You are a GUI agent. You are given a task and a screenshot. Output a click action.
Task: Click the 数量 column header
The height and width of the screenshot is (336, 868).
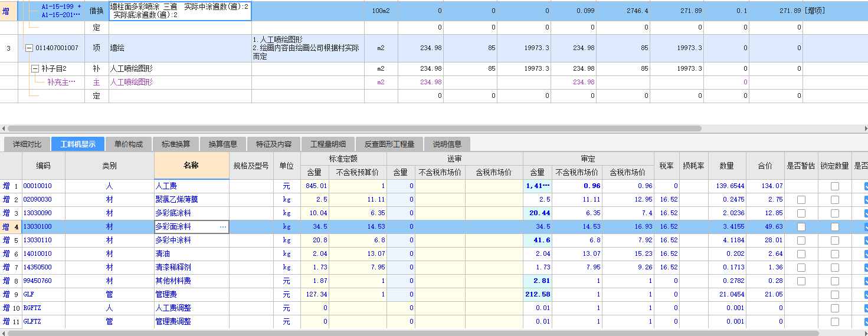pos(727,166)
